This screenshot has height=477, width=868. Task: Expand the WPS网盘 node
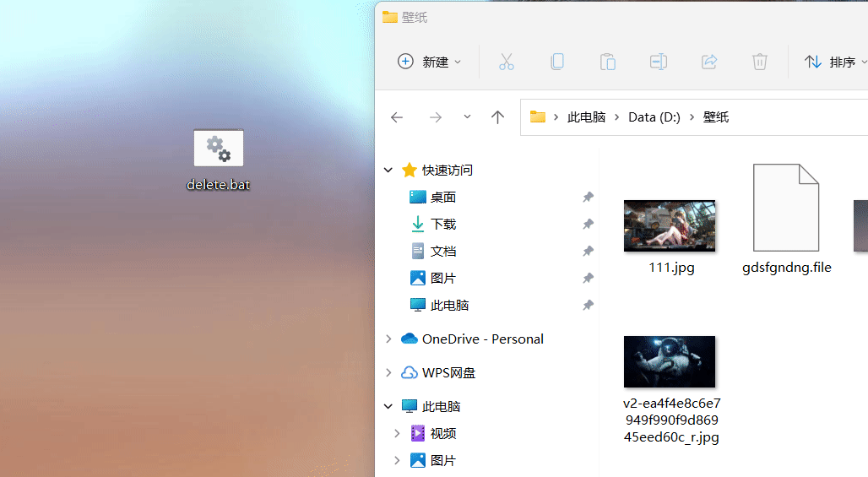[x=388, y=373]
